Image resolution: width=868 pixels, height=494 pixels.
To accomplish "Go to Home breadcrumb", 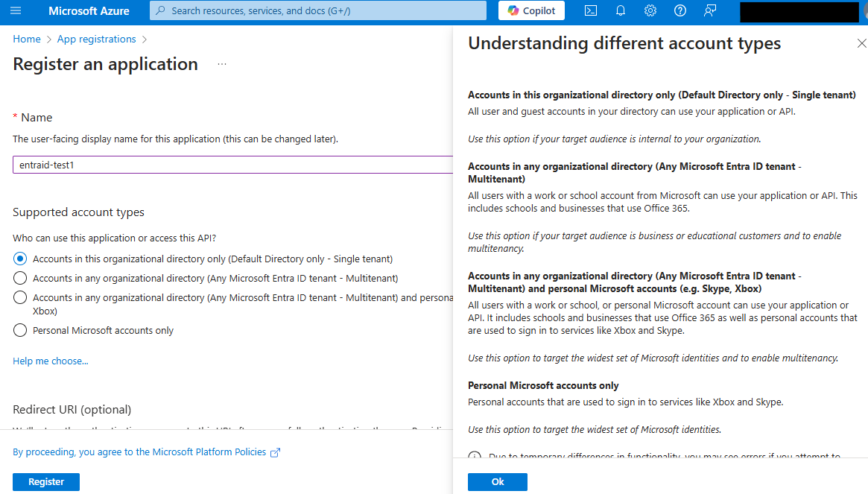I will pyautogui.click(x=27, y=39).
